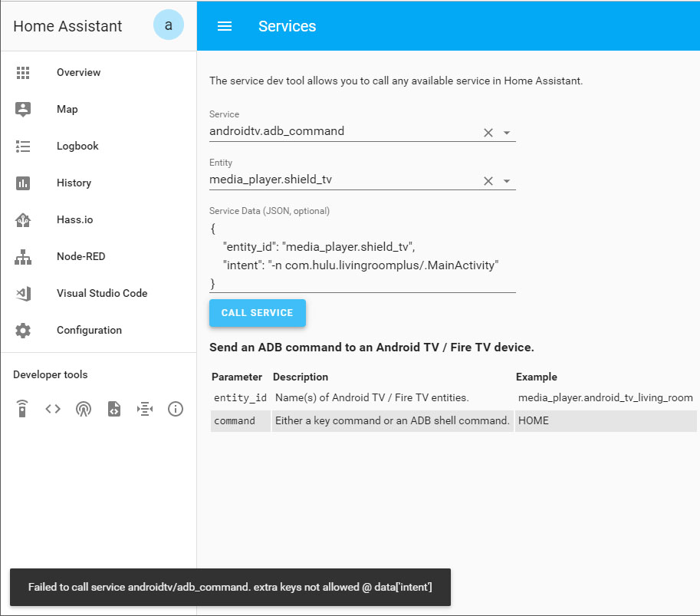The image size is (700, 616).
Task: Click the History bar-chart icon
Action: (x=23, y=183)
